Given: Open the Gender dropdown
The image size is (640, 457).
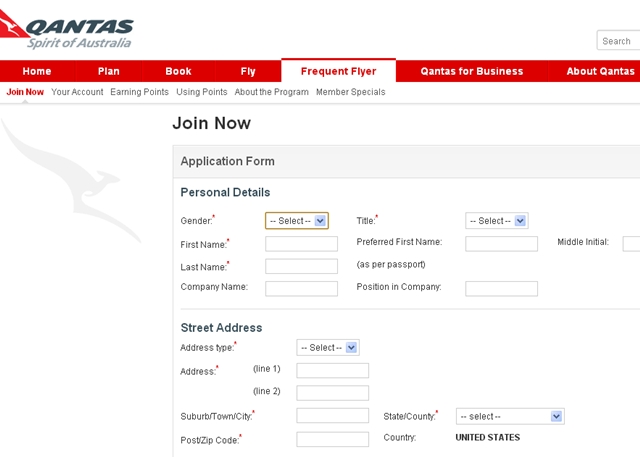Looking at the screenshot, I should pyautogui.click(x=297, y=221).
